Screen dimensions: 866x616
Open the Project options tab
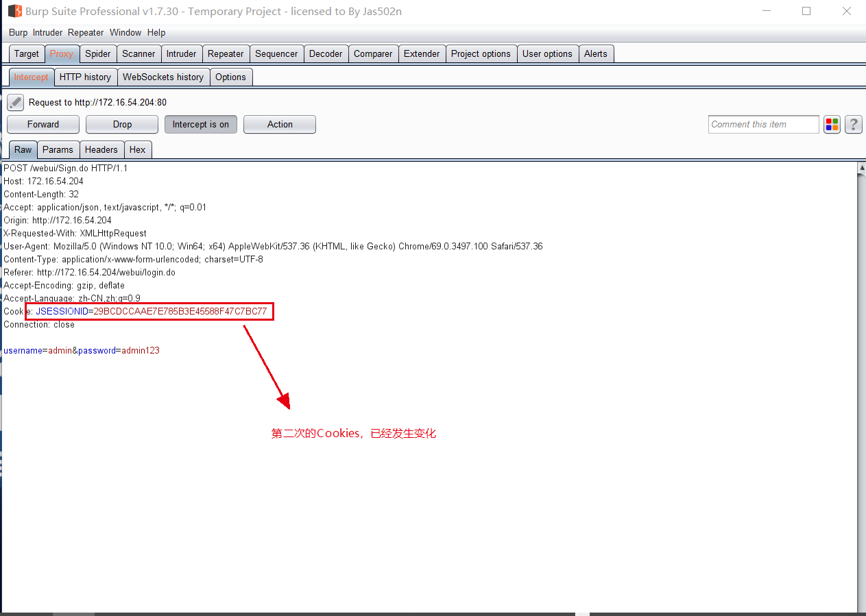point(481,53)
